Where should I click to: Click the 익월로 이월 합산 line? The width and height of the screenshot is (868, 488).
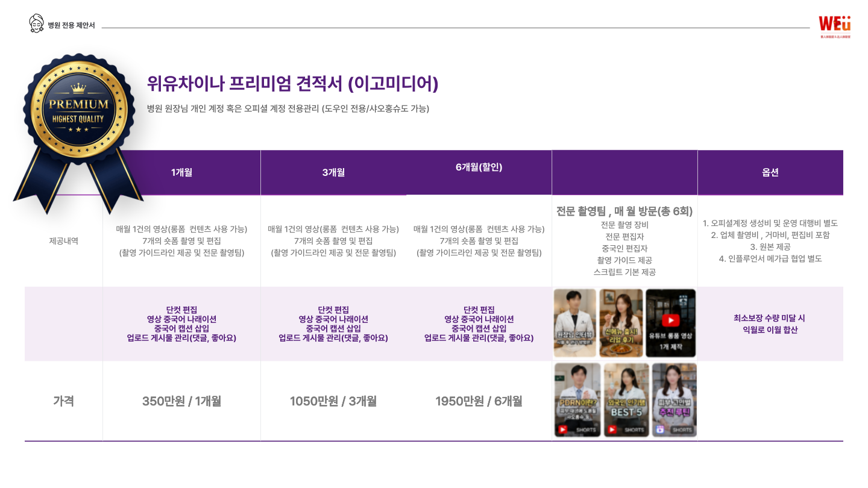770,330
